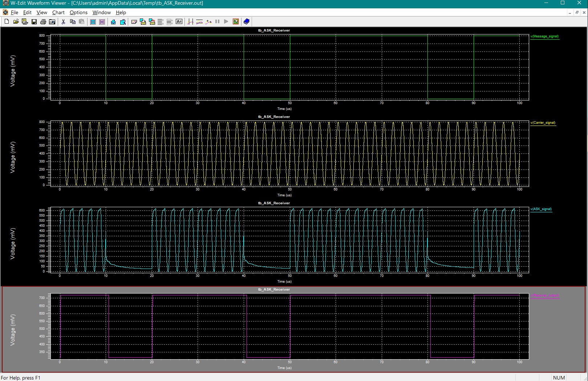This screenshot has height=381, width=588.
Task: Click the New file icon
Action: (7, 22)
